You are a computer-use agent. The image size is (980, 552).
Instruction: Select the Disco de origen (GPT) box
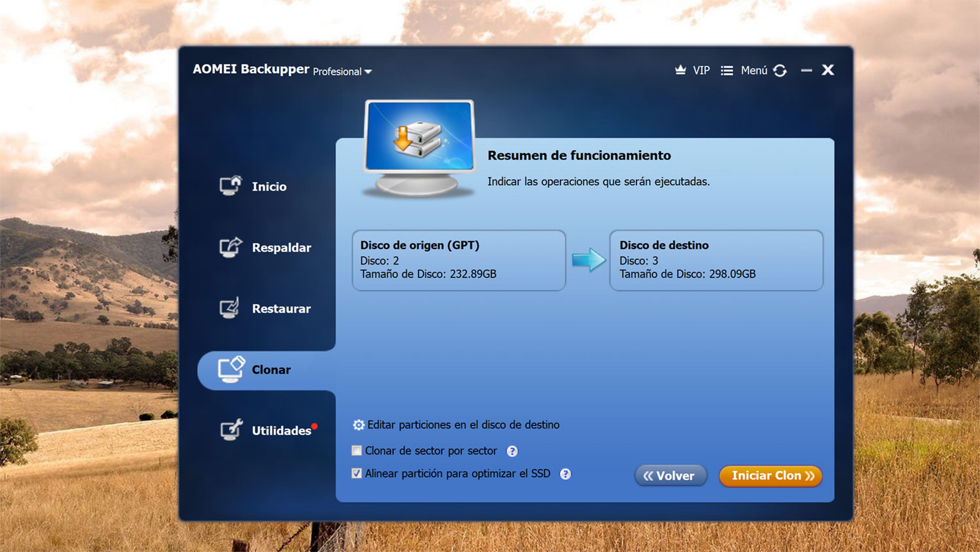(459, 260)
